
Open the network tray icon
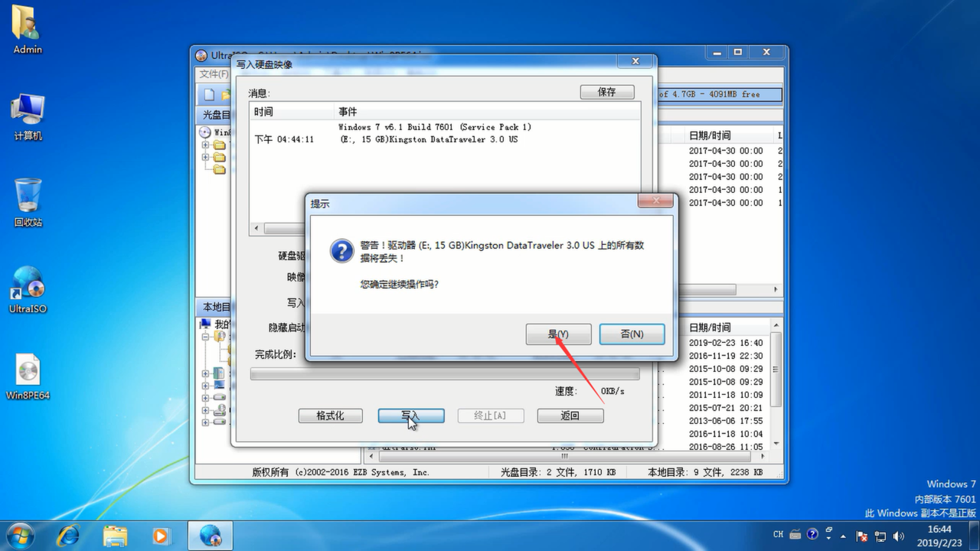click(x=880, y=536)
